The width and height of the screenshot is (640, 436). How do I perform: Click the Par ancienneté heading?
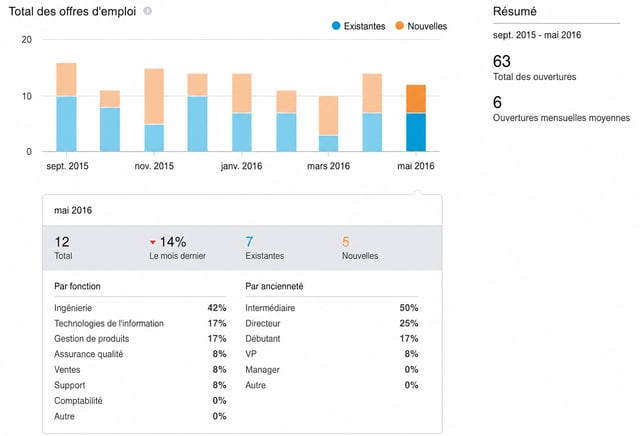pos(274,286)
